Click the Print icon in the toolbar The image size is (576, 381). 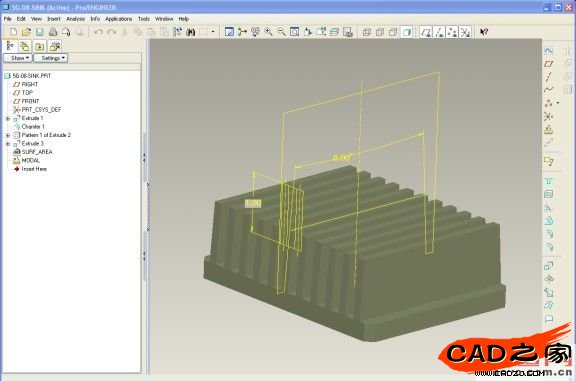point(53,32)
